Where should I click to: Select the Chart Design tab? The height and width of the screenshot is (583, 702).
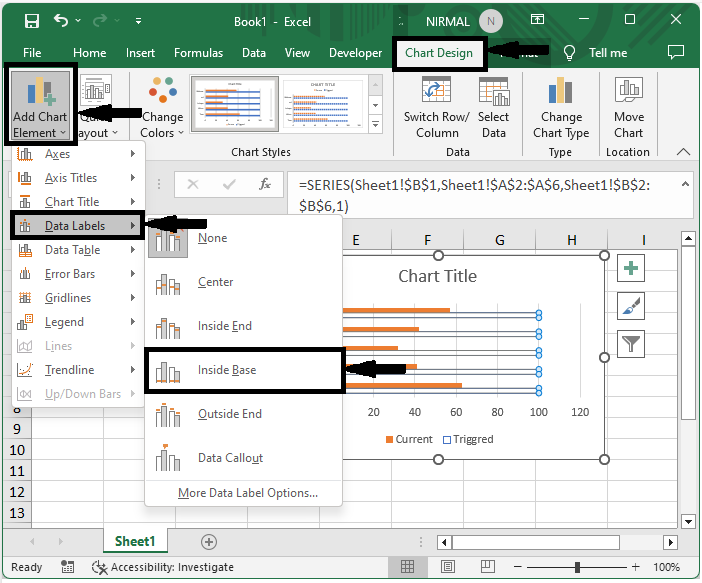[x=439, y=53]
